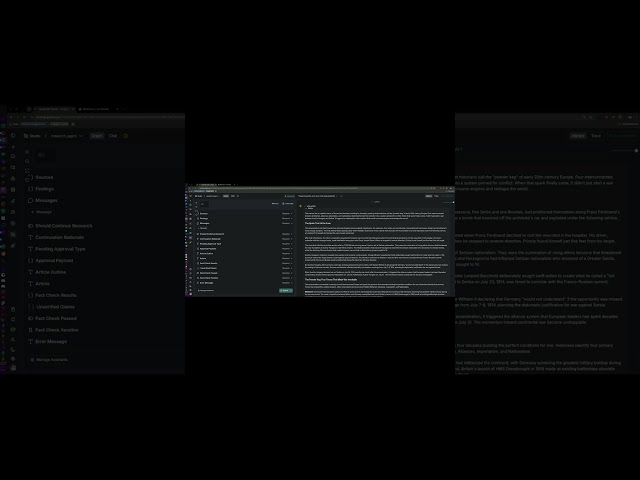The image size is (640, 480).
Task: Select the Fact Check Iteration field
Action: point(244,278)
